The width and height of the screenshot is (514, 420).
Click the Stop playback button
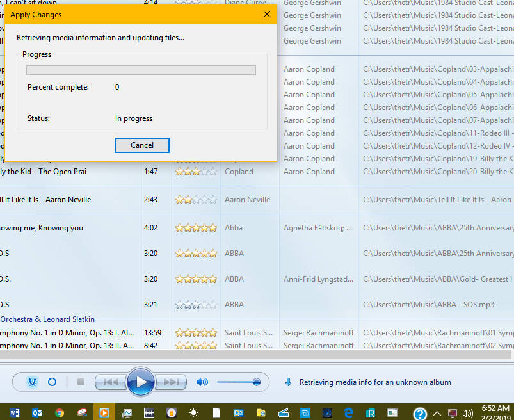(81, 382)
